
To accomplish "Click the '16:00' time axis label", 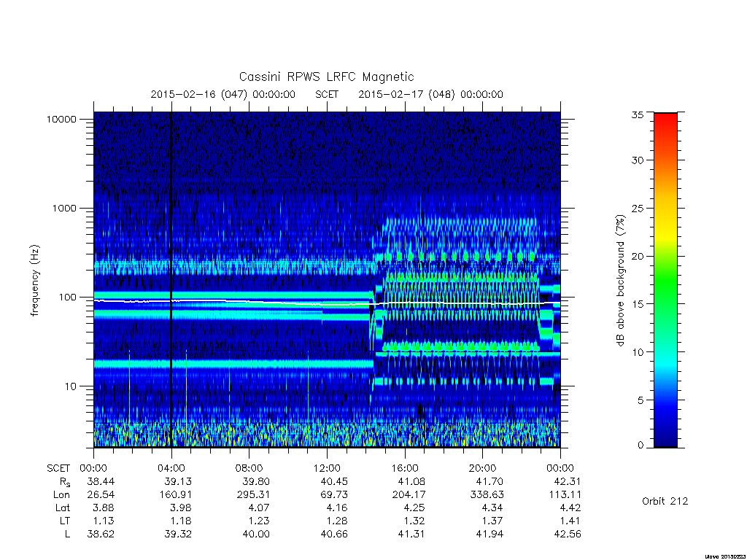I will pos(404,468).
